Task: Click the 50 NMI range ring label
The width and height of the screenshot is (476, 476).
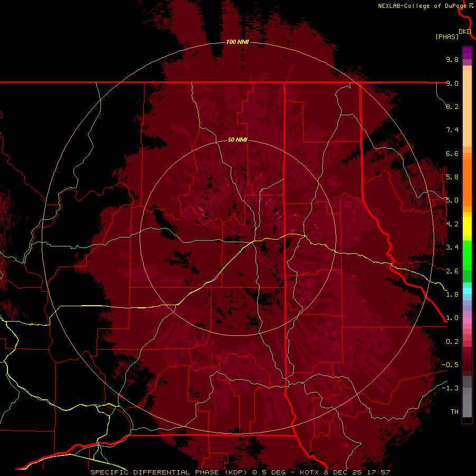Action: (237, 140)
